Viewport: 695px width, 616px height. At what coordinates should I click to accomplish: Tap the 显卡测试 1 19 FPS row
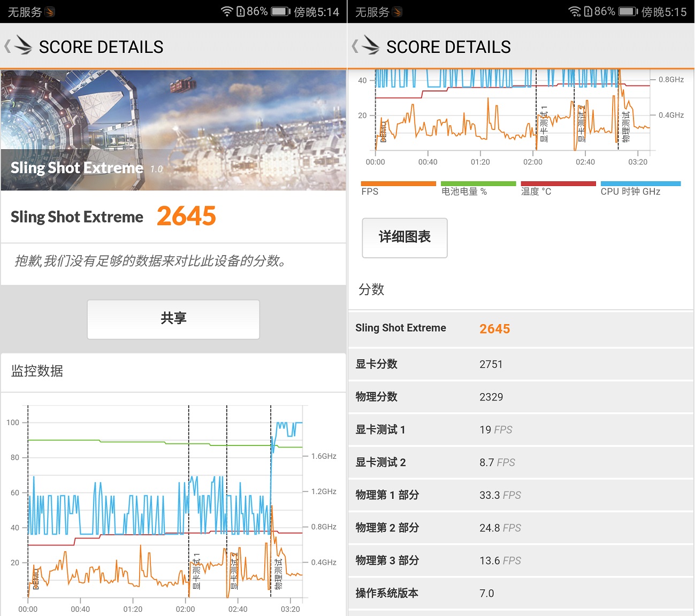coord(521,430)
